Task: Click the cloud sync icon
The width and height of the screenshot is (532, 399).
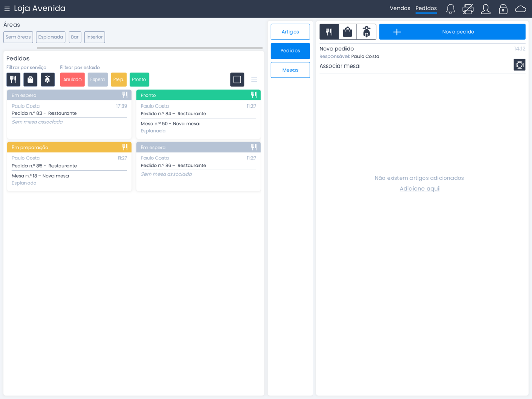Action: (520, 9)
